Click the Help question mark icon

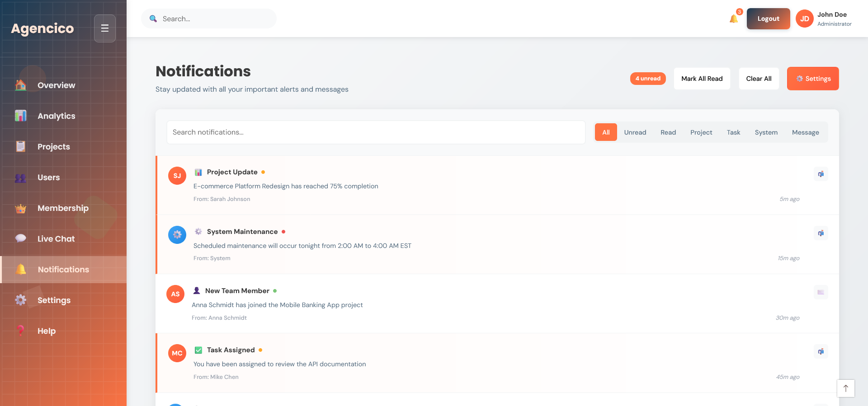pyautogui.click(x=21, y=331)
